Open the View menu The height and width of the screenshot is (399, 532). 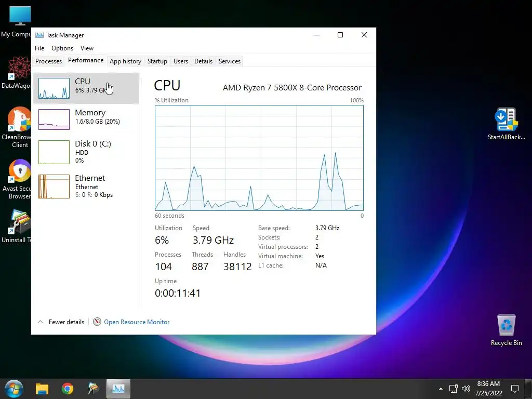pyautogui.click(x=87, y=48)
